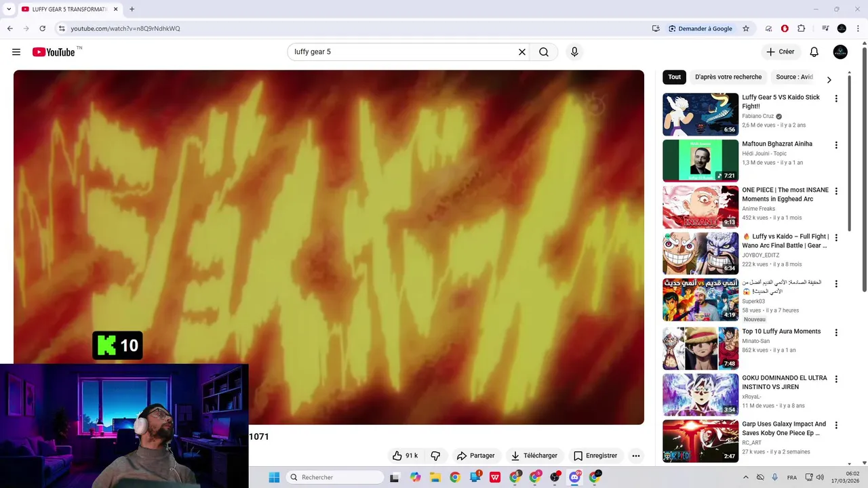Open the Fabiano Cruz channel name

[x=757, y=116]
